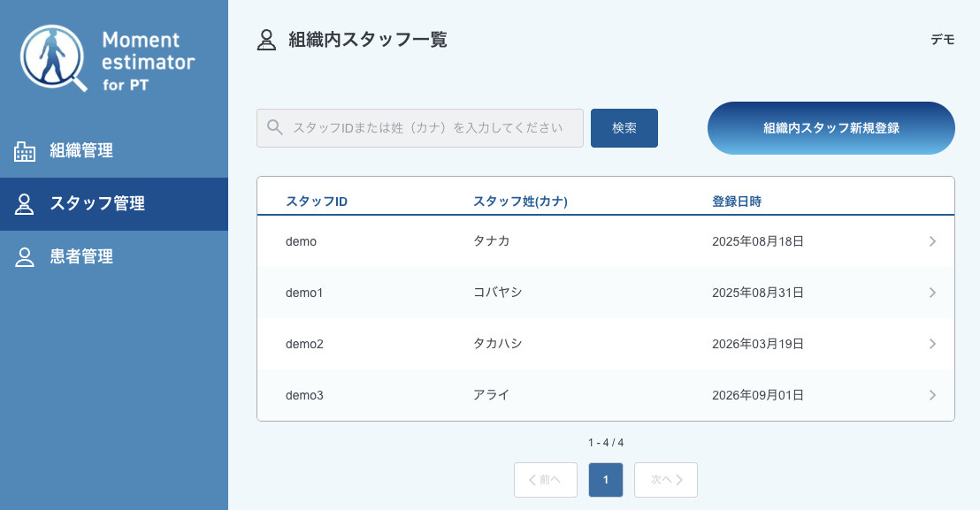Click the スタッフ姓(カナ) column header
The width and height of the screenshot is (980, 510).
point(521,202)
